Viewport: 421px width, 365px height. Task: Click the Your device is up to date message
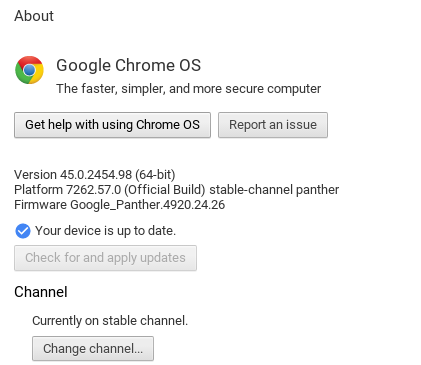pos(105,231)
